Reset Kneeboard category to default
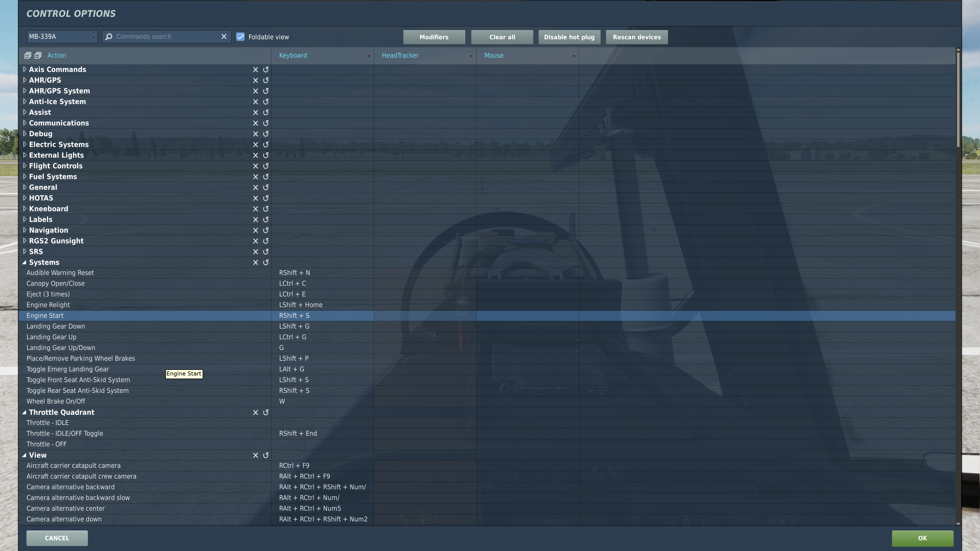This screenshot has width=980, height=551. tap(266, 209)
